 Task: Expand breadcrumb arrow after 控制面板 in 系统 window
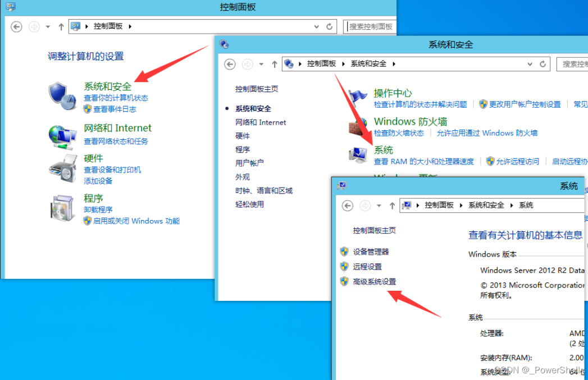click(461, 205)
